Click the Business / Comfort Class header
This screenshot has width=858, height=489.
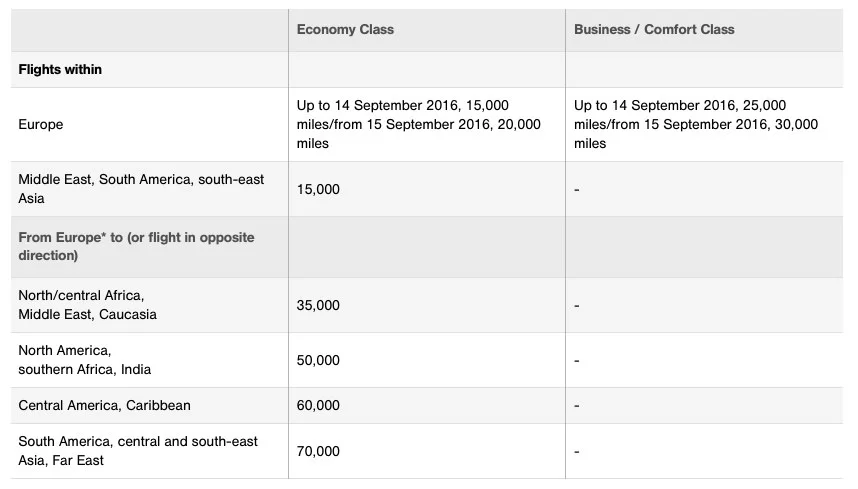click(x=654, y=30)
